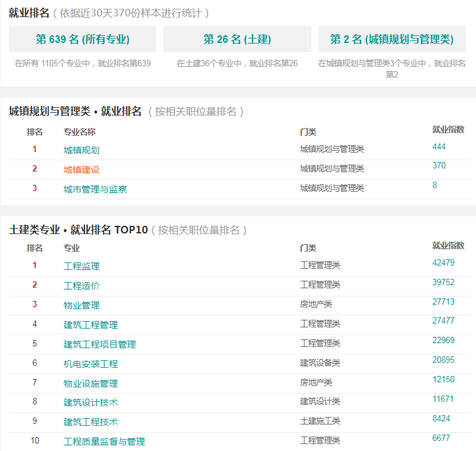Click rank number 2 beside 城镇建设
Screen dimensions: 476x451
point(35,168)
